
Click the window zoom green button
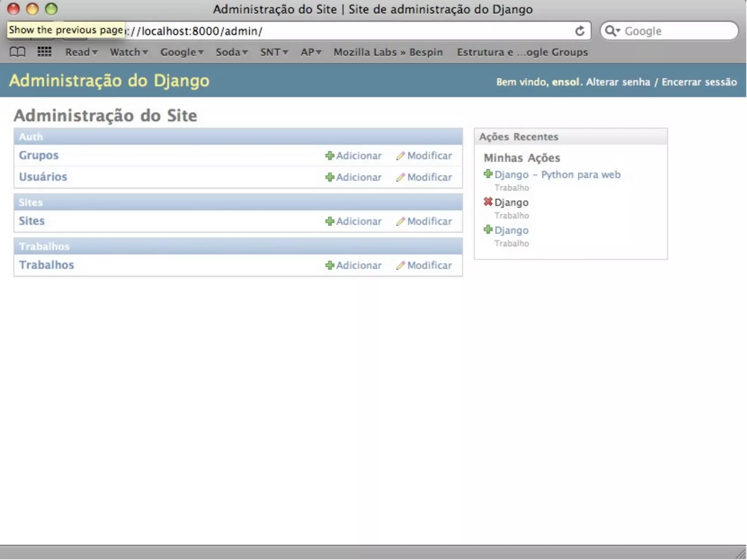tap(51, 9)
